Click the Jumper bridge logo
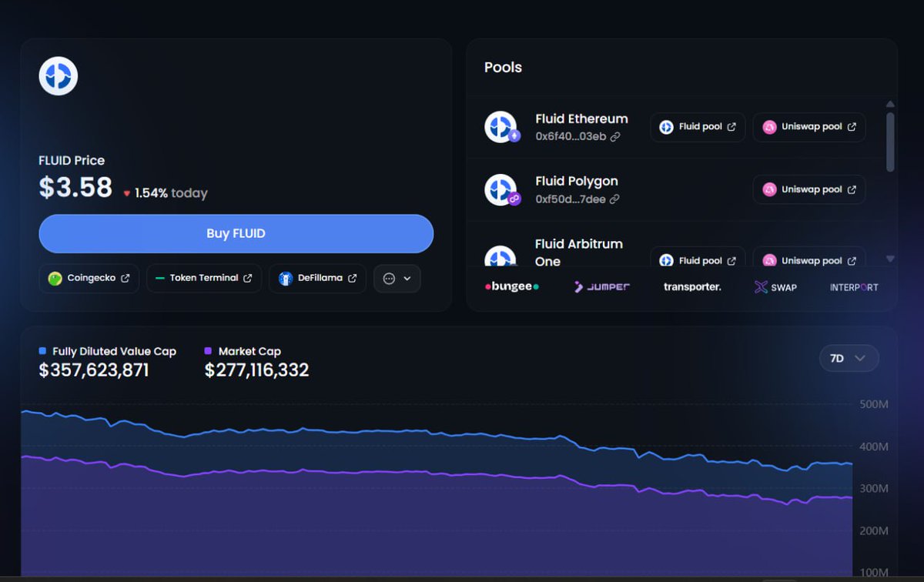This screenshot has width=924, height=582. coord(602,287)
